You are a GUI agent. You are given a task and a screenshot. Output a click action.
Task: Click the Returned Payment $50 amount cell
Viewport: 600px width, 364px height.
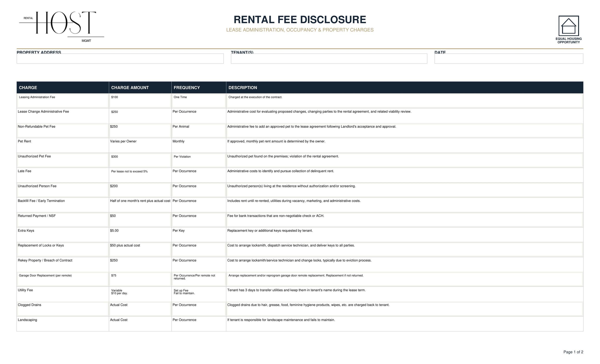140,220
